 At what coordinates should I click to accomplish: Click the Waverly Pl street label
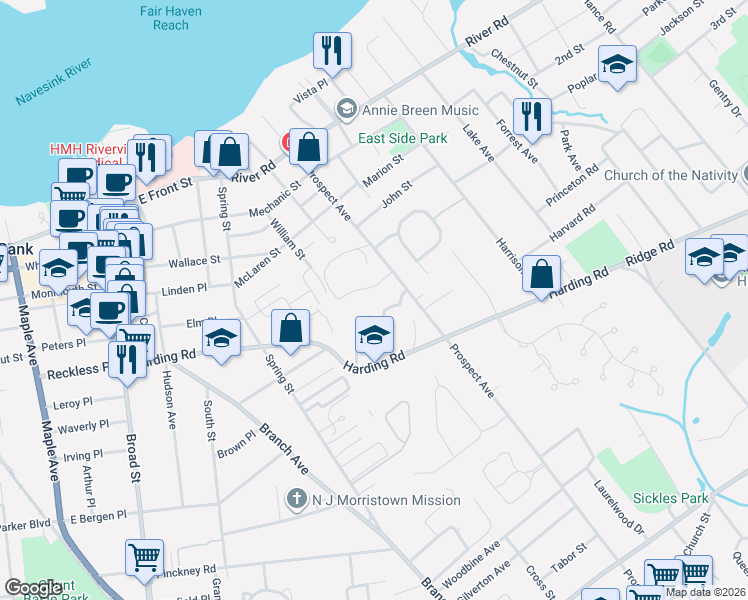83,426
